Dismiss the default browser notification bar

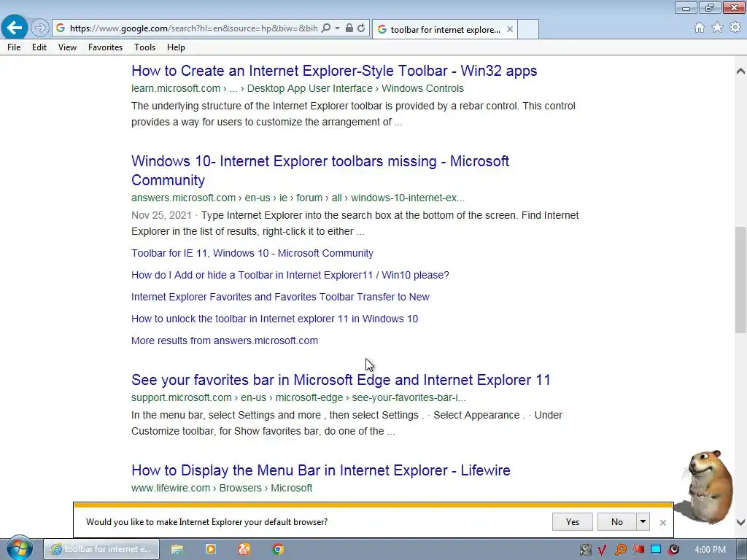pyautogui.click(x=662, y=523)
